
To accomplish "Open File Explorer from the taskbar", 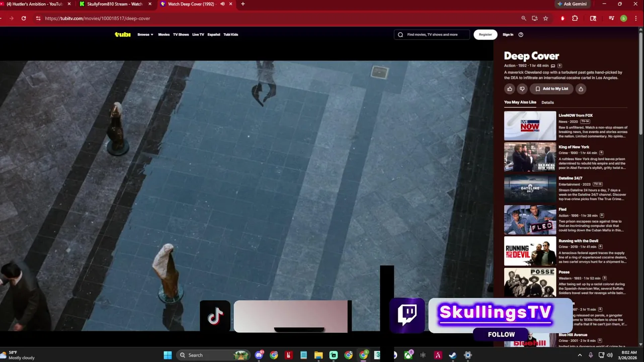I will pyautogui.click(x=318, y=355).
